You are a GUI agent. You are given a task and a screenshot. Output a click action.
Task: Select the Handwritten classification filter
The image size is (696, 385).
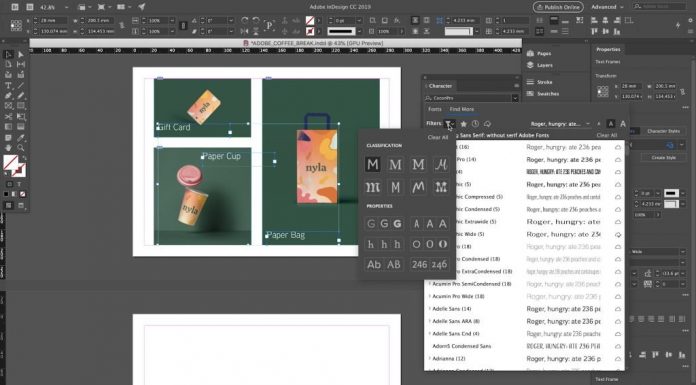pyautogui.click(x=418, y=187)
